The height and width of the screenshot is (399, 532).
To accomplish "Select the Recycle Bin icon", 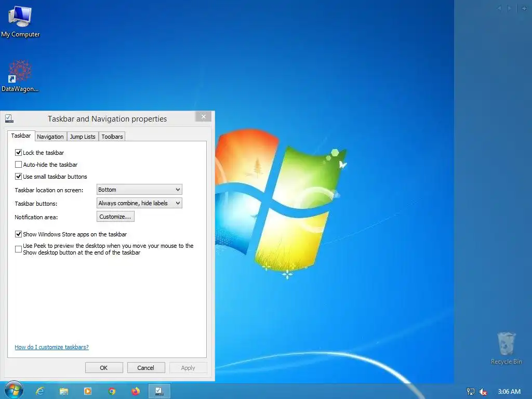I will pos(506,348).
